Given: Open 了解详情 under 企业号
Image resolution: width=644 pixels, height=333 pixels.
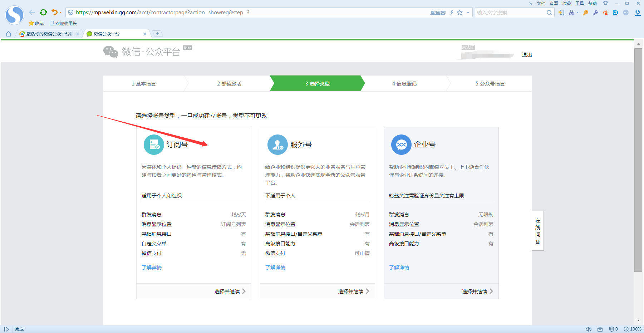Looking at the screenshot, I should click(x=399, y=268).
